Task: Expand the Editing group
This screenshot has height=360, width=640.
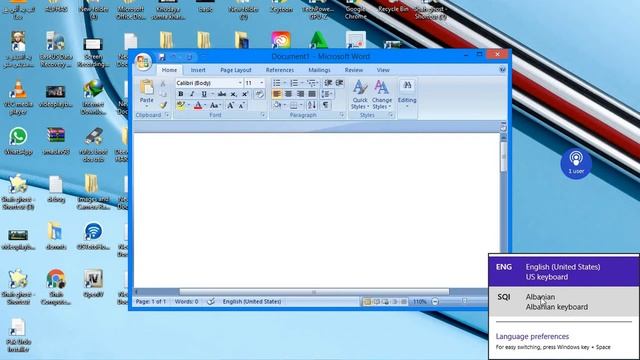Action: 407,95
